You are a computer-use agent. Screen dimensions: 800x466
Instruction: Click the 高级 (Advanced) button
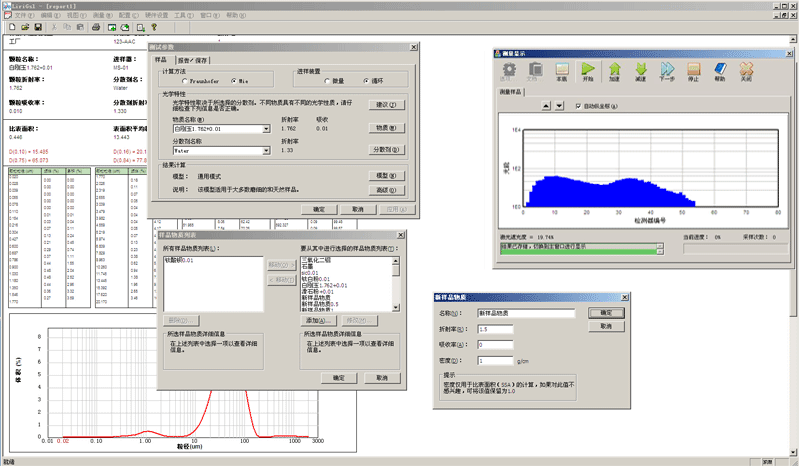point(386,188)
